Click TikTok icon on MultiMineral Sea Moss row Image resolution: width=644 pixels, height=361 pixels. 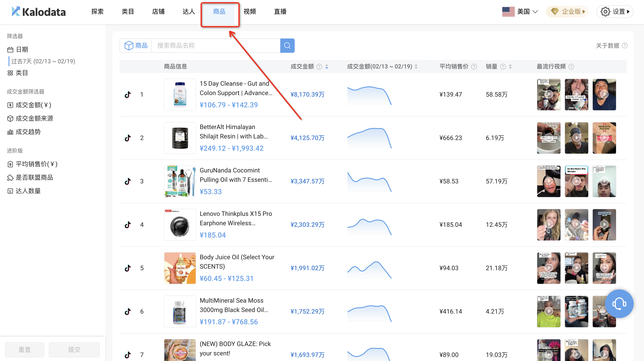128,311
